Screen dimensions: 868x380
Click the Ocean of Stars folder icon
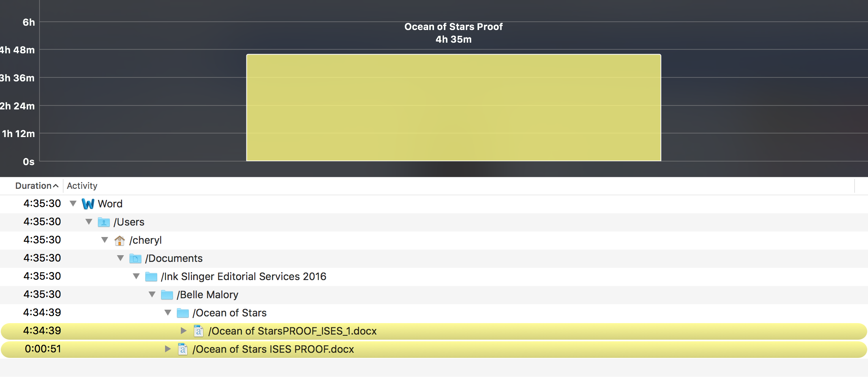182,313
